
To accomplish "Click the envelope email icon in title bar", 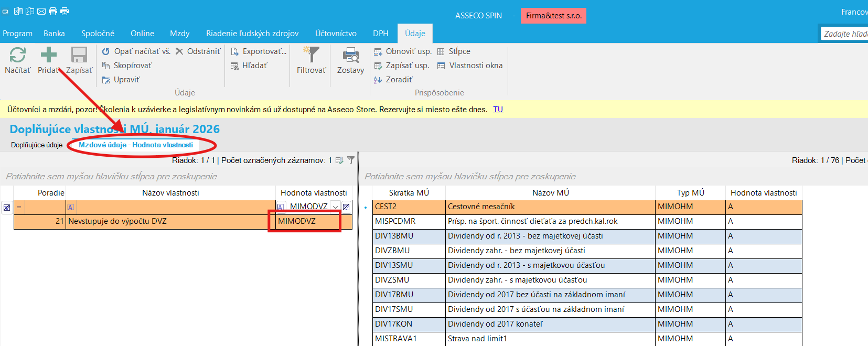I will [41, 11].
